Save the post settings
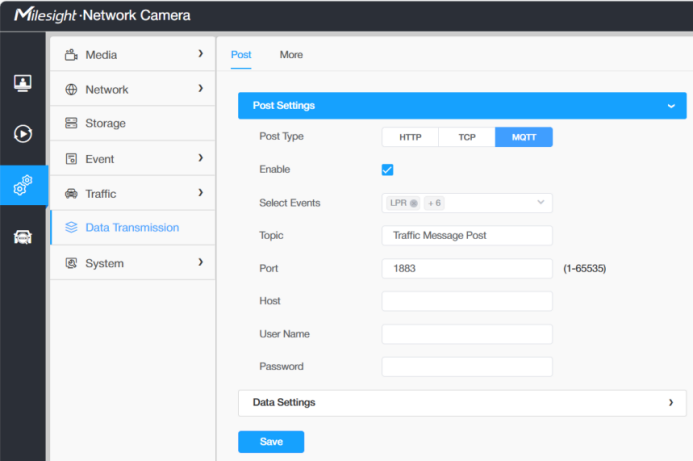693x461 pixels. coord(271,442)
